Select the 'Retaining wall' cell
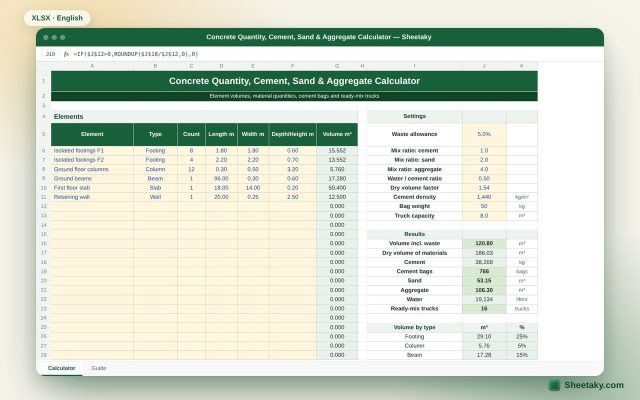 point(92,197)
